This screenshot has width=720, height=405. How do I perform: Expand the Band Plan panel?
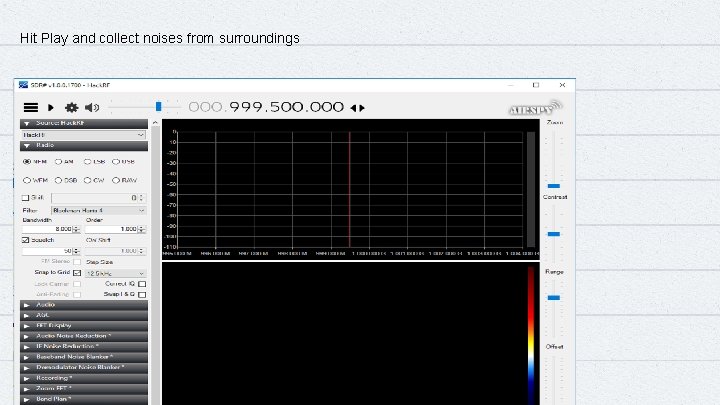tap(84, 399)
